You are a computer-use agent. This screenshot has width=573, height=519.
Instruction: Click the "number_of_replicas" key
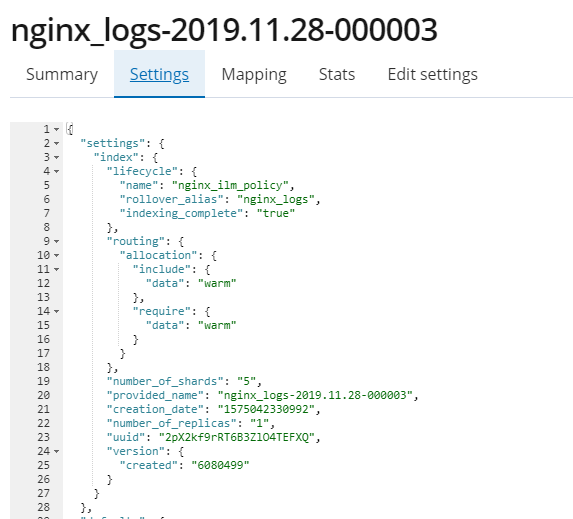pyautogui.click(x=171, y=423)
